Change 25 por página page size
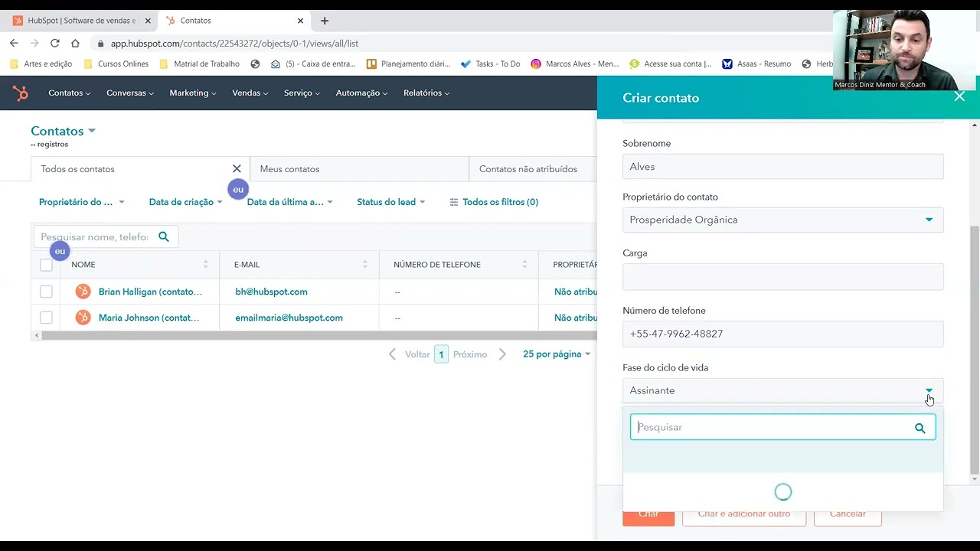980x551 pixels. tap(557, 354)
